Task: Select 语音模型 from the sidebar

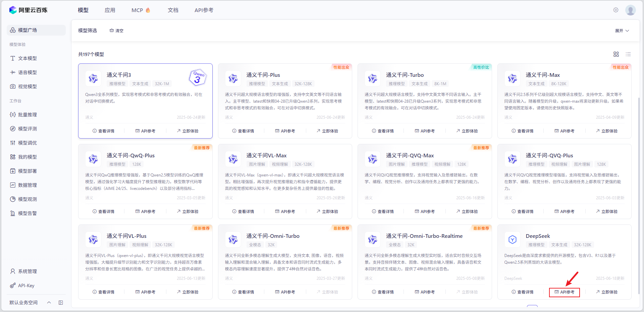Action: pos(27,72)
